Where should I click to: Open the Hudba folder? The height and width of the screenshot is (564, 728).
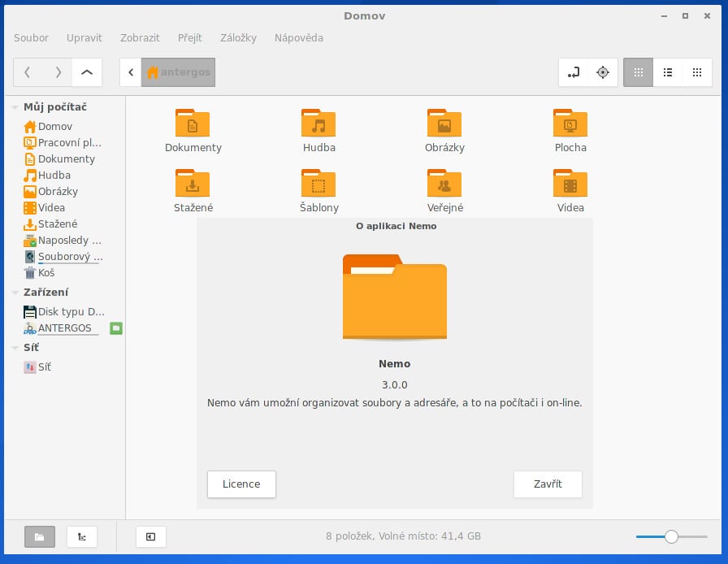point(318,126)
